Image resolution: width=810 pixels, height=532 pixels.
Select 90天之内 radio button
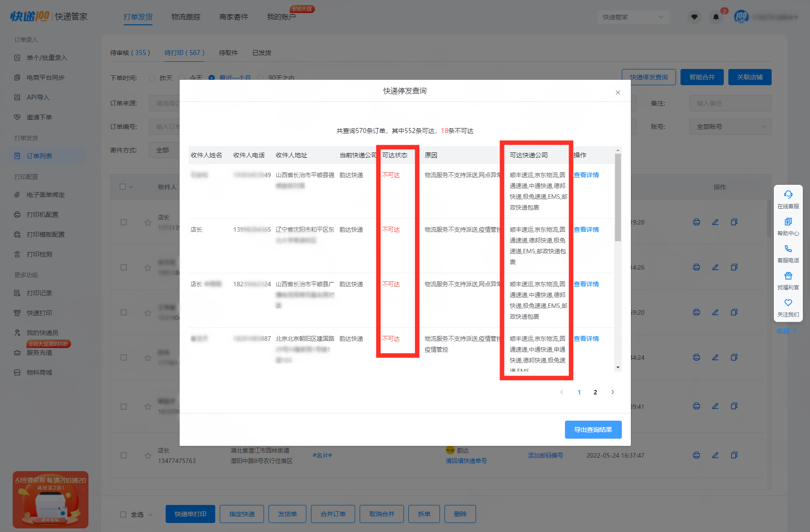point(260,78)
